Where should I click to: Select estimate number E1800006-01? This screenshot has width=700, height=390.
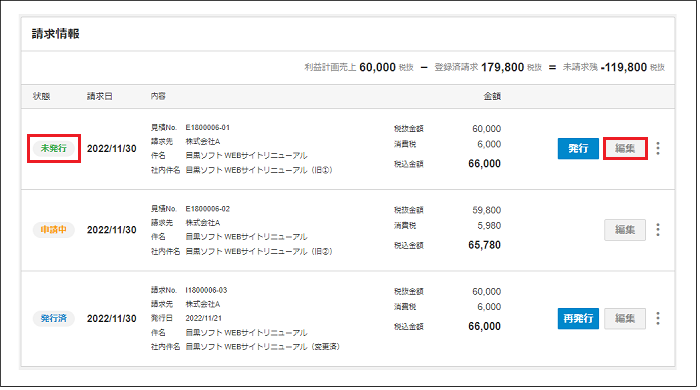pyautogui.click(x=208, y=128)
